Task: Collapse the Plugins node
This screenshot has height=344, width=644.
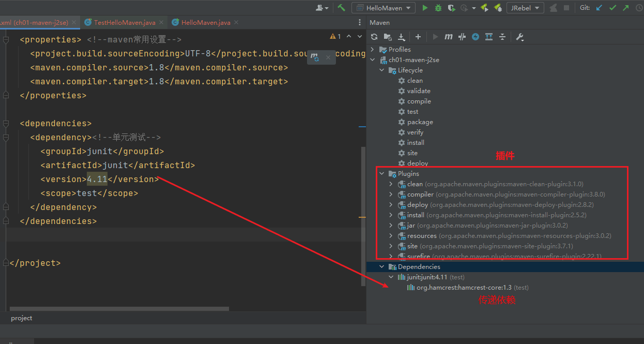Action: pos(381,174)
